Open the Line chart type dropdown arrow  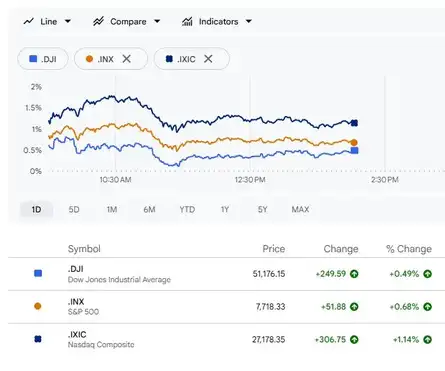tap(68, 22)
